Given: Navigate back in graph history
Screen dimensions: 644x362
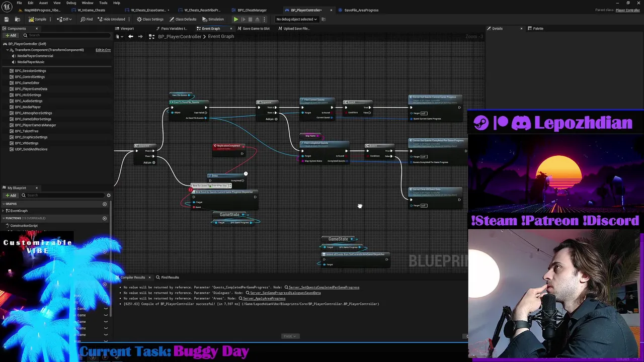Looking at the screenshot, I should [131, 36].
